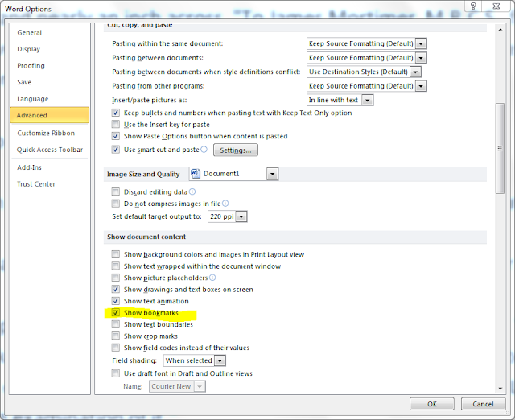Viewport: 515px width, 420px height.
Task: Open Insert/paste pictures as dropdown
Action: pyautogui.click(x=368, y=100)
